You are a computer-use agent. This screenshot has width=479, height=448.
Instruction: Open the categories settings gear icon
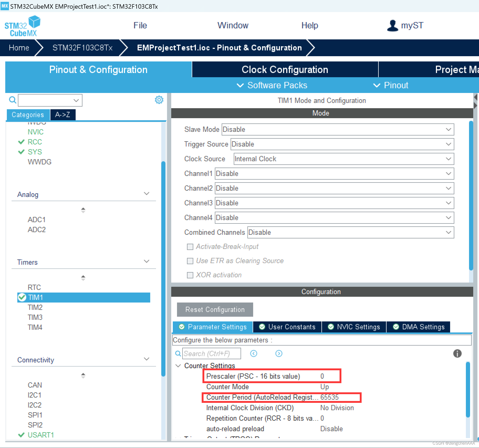(x=159, y=100)
